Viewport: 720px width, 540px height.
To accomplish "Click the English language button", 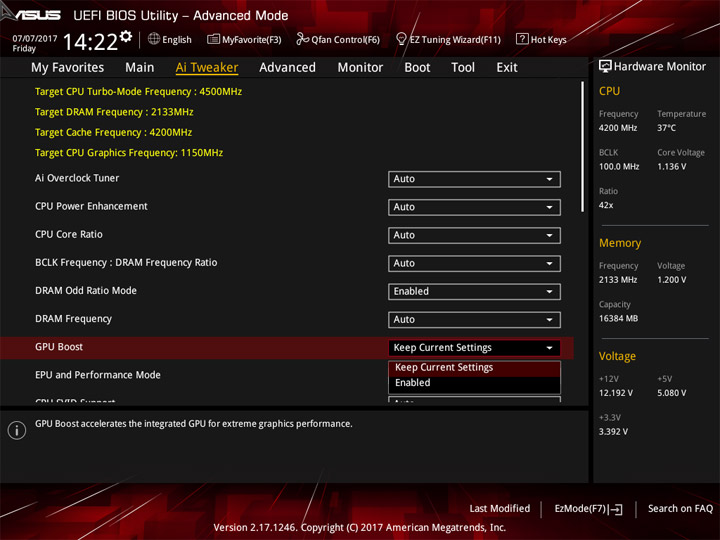I will coord(169,39).
